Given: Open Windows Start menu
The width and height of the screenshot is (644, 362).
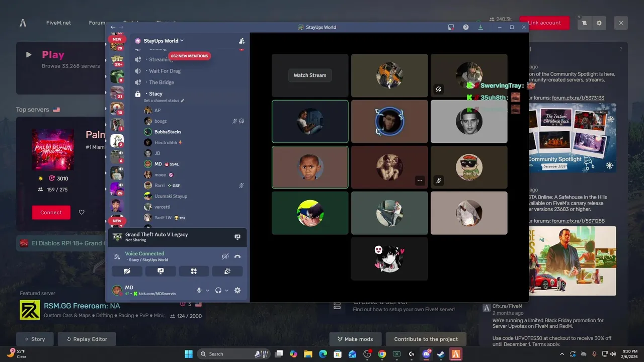Looking at the screenshot, I should [188, 354].
